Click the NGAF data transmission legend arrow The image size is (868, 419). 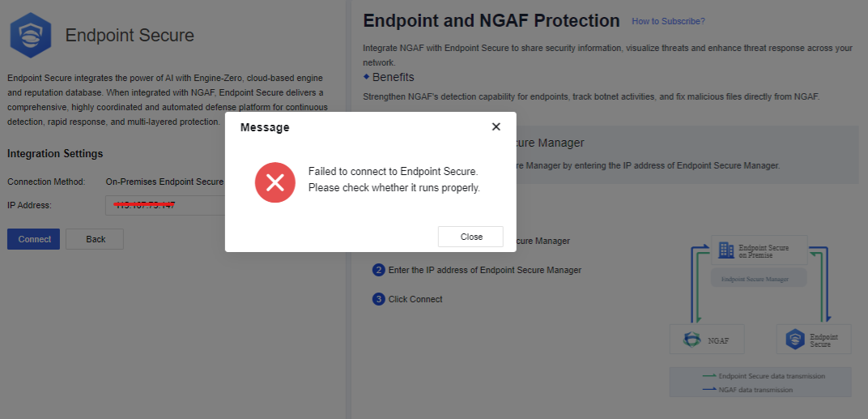coord(708,390)
